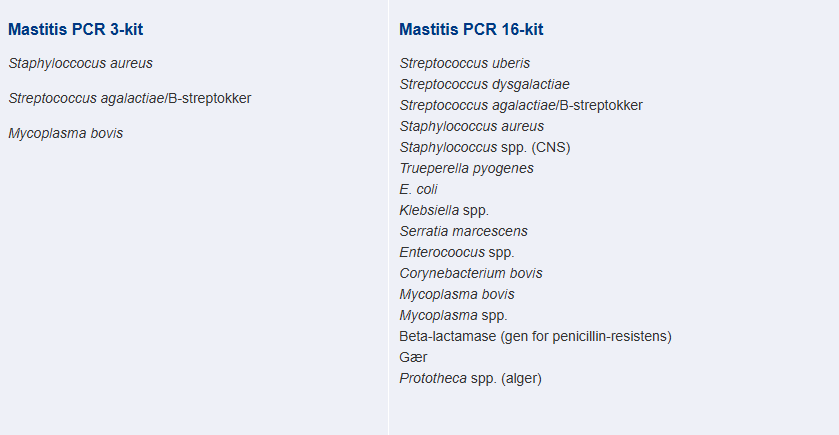
Task: Click Mycoplasma spp. entry
Action: pyautogui.click(x=453, y=316)
